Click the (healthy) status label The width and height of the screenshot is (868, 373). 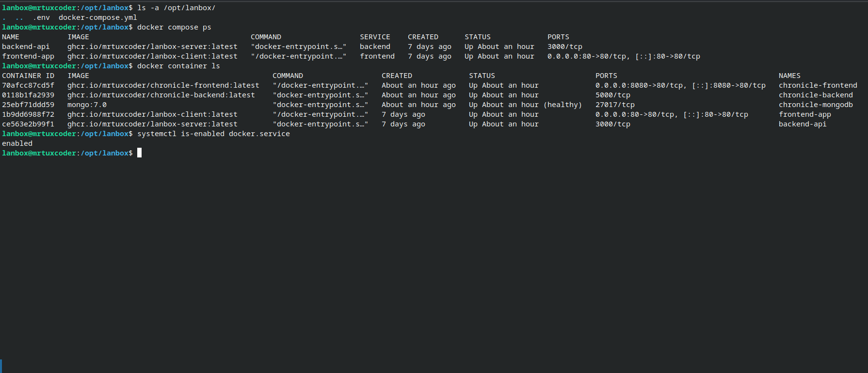coord(563,105)
